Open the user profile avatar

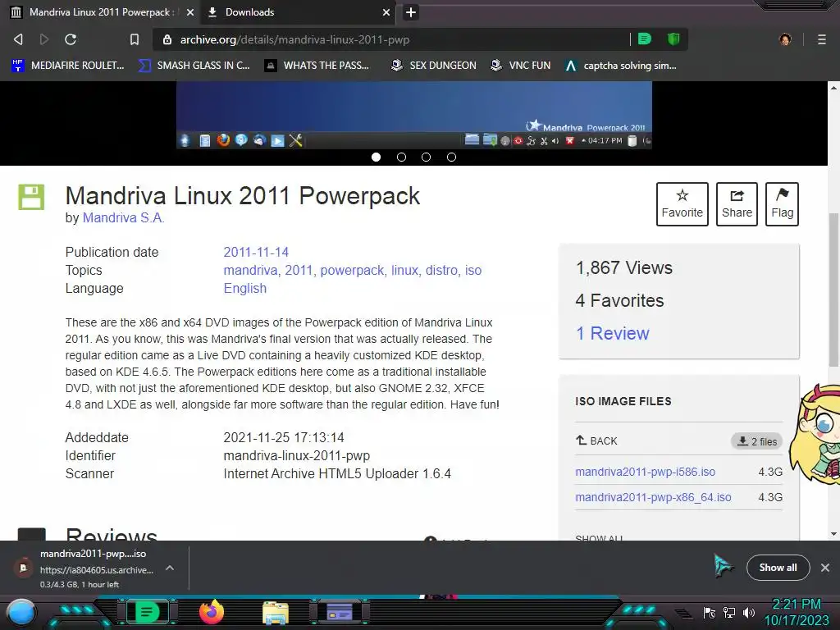[x=785, y=39]
